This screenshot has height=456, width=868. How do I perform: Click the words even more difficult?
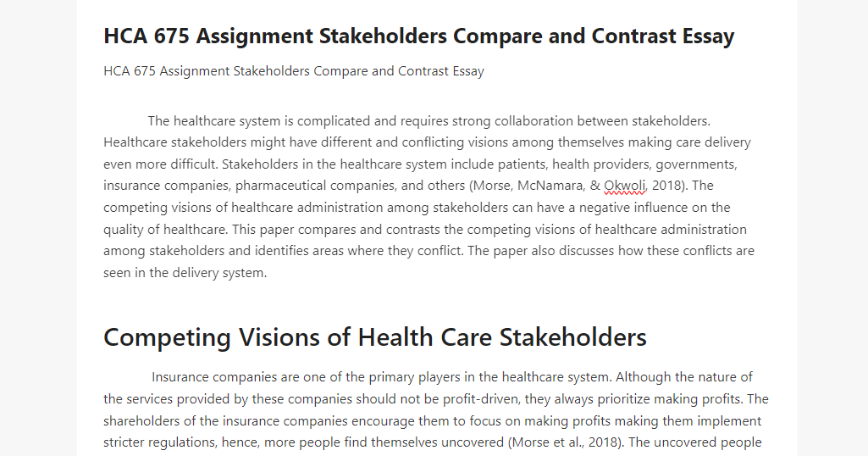pyautogui.click(x=161, y=164)
